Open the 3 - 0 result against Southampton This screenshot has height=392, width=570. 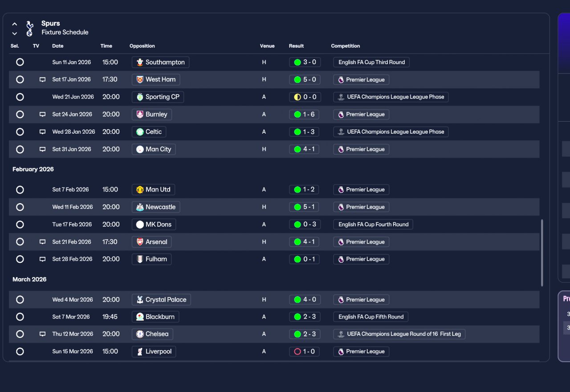(x=305, y=62)
